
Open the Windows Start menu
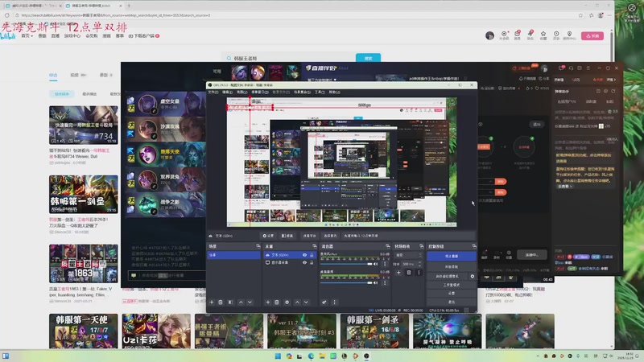point(276,356)
